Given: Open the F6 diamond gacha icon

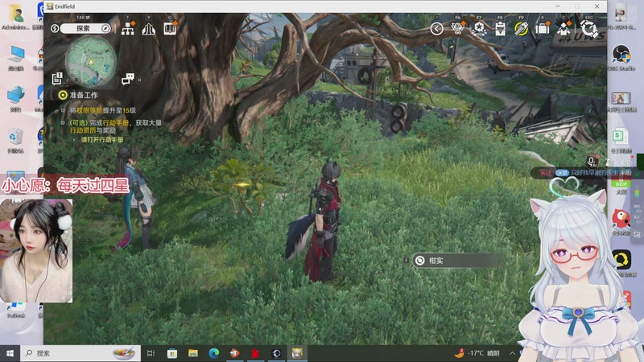Looking at the screenshot, I should 457,29.
